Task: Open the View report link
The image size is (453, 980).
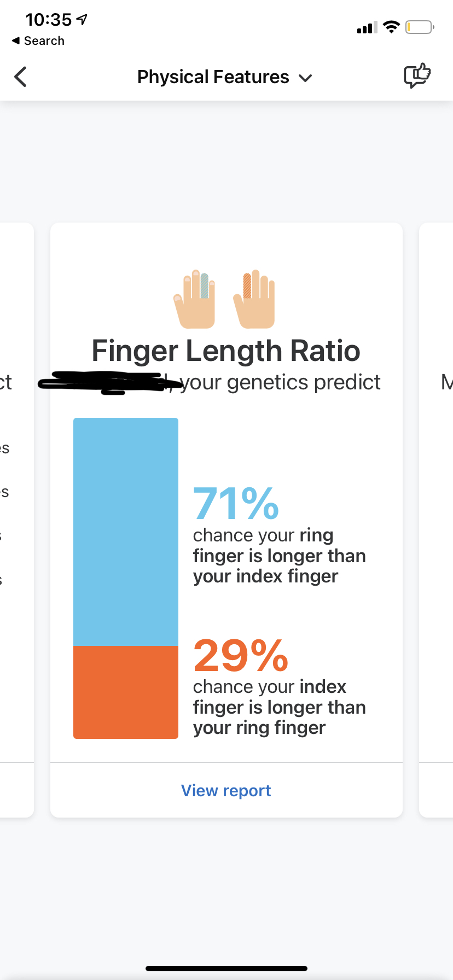Action: (x=226, y=791)
